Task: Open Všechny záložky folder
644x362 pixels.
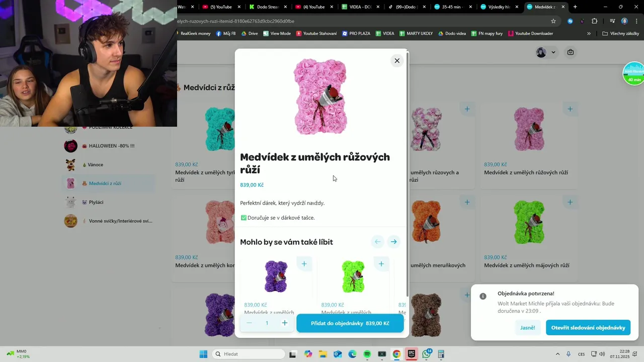Action: tap(620, 34)
